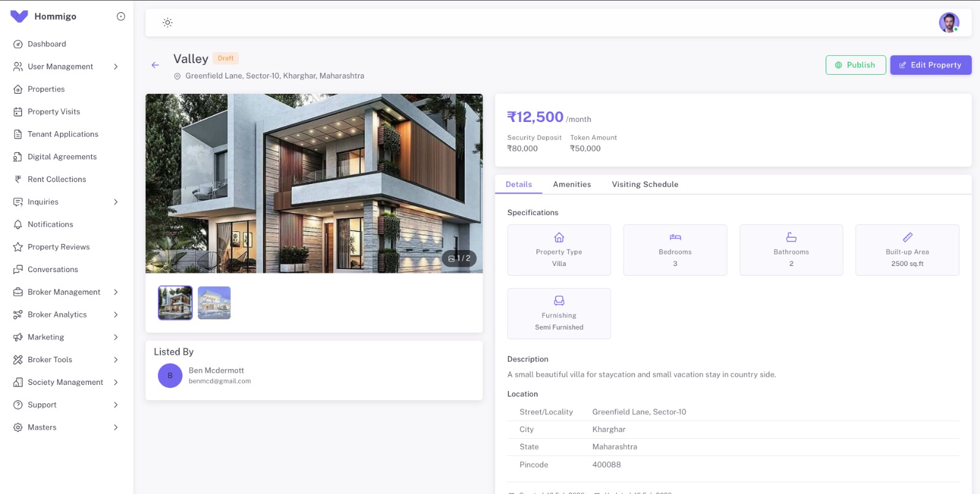The height and width of the screenshot is (494, 980).
Task: Toggle the sidebar collapse circle icon
Action: (121, 17)
